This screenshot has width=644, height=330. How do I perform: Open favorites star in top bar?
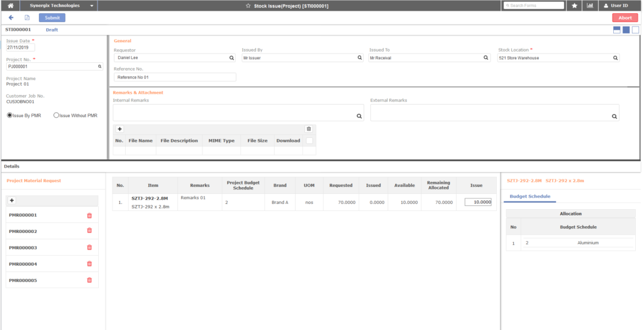point(574,6)
